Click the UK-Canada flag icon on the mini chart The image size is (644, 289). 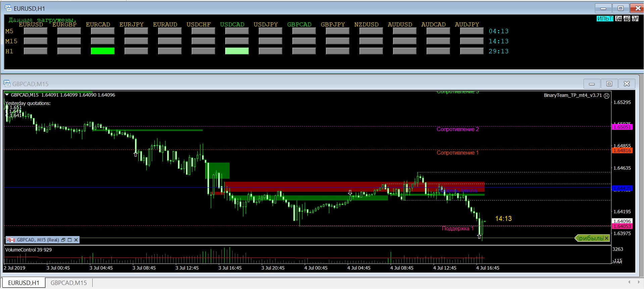[11, 240]
